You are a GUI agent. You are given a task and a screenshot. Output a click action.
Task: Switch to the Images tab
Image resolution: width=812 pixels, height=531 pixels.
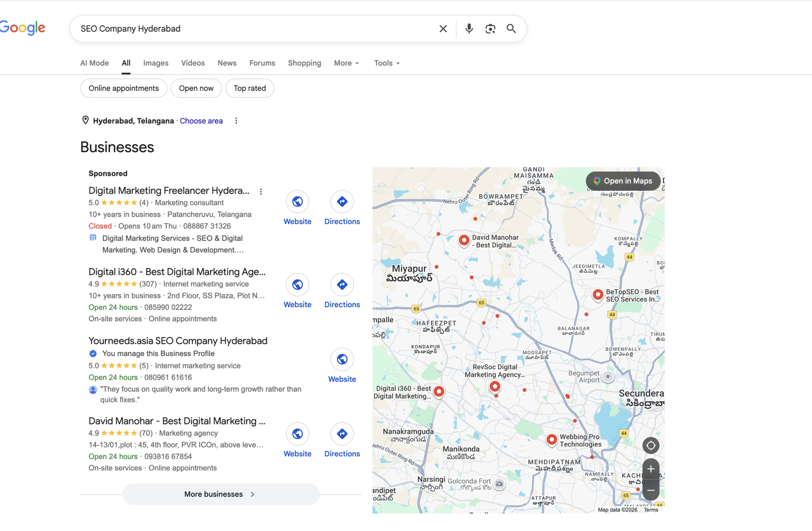[x=155, y=63]
